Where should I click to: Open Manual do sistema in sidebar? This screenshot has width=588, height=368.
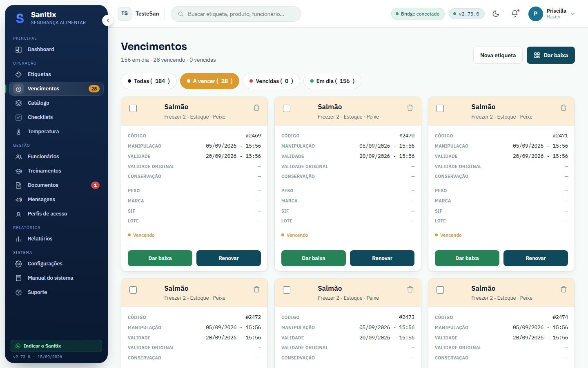pos(56,278)
